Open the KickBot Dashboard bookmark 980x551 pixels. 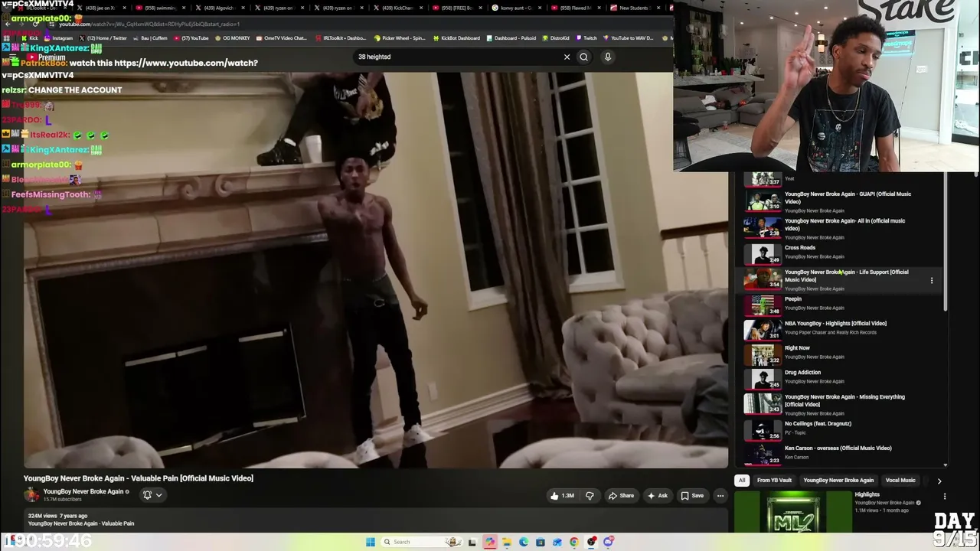(x=456, y=38)
